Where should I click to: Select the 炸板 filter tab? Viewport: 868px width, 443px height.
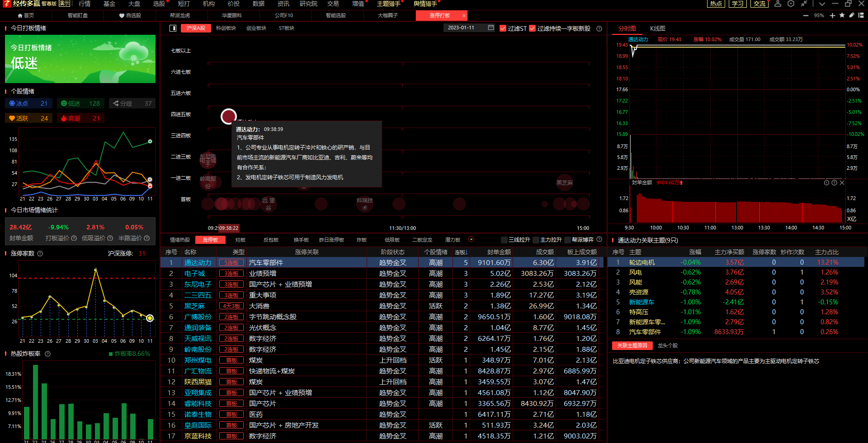tap(362, 240)
